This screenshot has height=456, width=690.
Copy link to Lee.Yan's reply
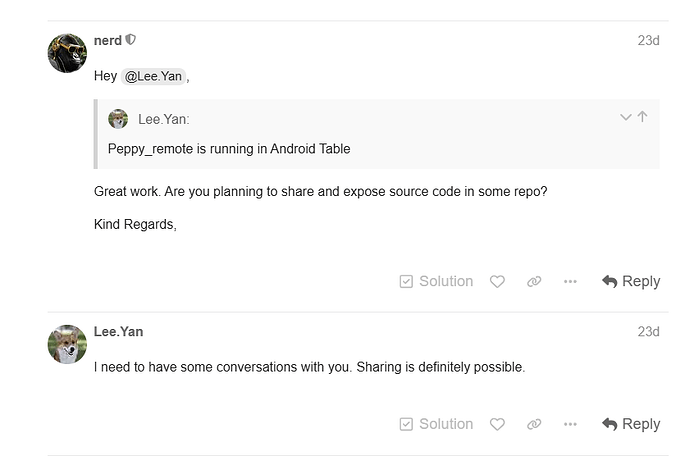(534, 424)
